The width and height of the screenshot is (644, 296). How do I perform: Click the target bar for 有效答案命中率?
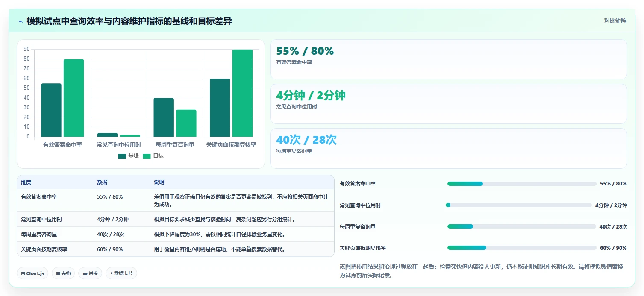tap(74, 98)
